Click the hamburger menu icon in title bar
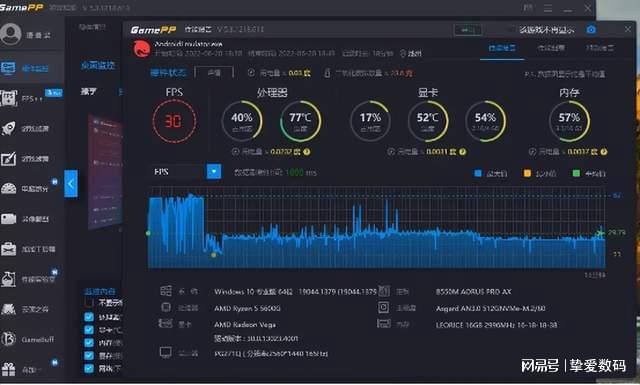 (548, 8)
